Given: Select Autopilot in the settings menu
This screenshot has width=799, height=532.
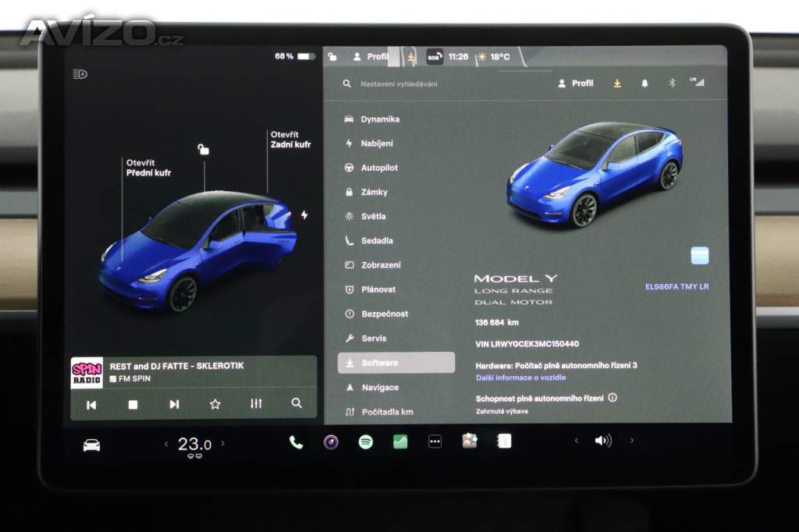Looking at the screenshot, I should tap(379, 168).
